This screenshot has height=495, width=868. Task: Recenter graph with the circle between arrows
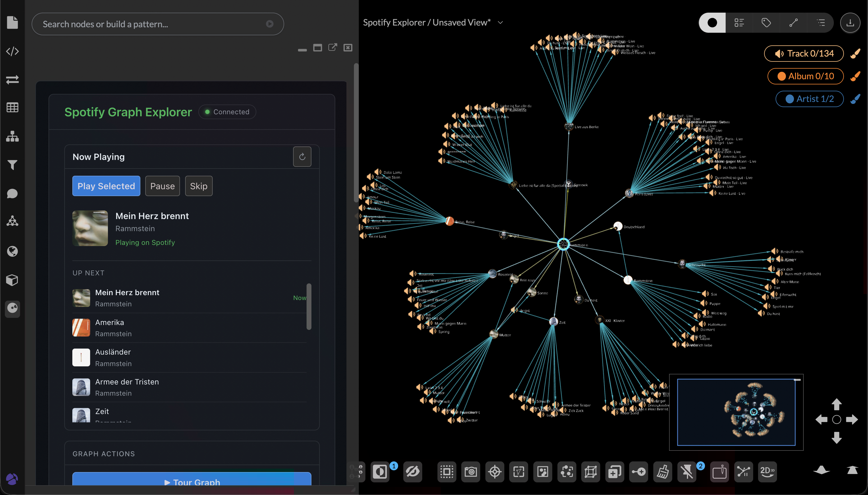click(836, 419)
